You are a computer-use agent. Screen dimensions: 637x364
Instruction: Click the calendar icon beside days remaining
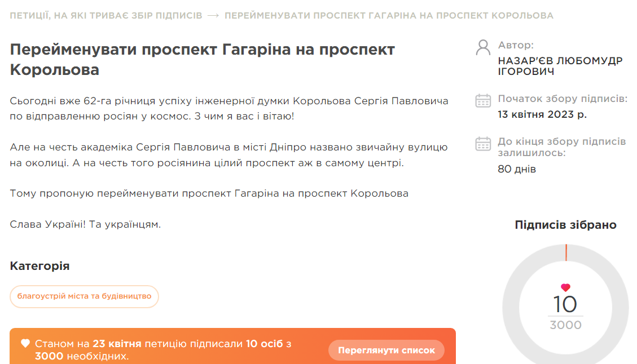point(483,144)
